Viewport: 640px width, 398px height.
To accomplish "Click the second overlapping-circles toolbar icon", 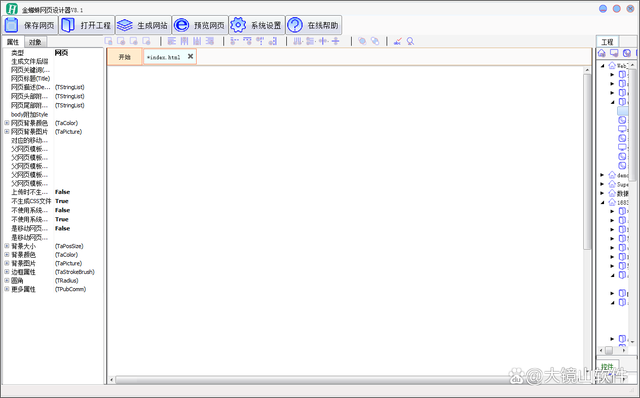I will [x=375, y=41].
